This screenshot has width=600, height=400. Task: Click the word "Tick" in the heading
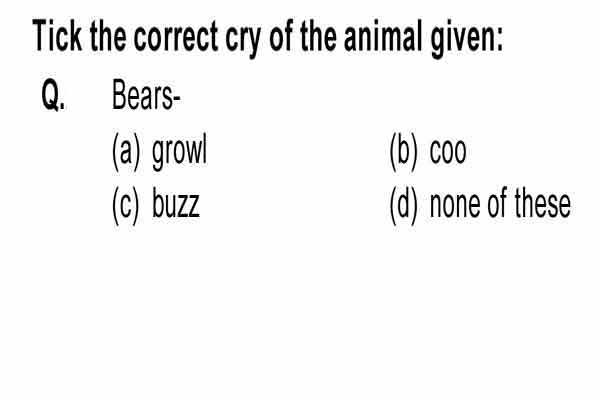57,36
